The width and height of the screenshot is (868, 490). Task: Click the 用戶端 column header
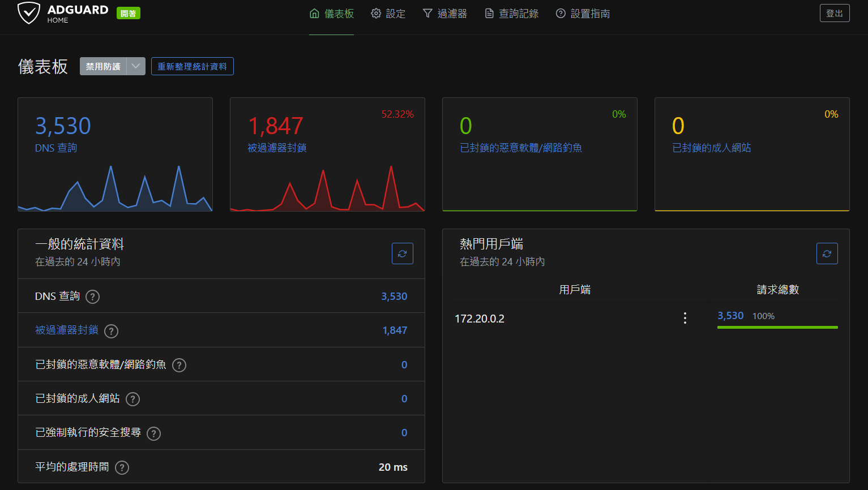pyautogui.click(x=575, y=289)
